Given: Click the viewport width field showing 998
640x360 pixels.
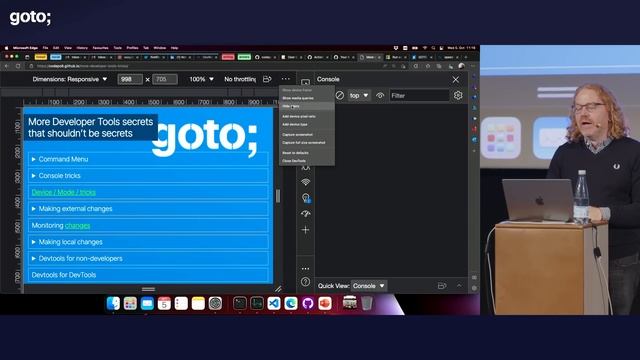Looking at the screenshot, I should 130,79.
